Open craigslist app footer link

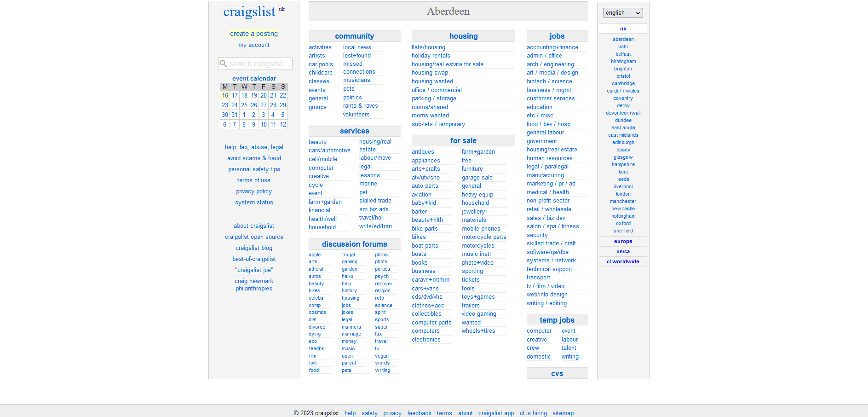tap(496, 413)
